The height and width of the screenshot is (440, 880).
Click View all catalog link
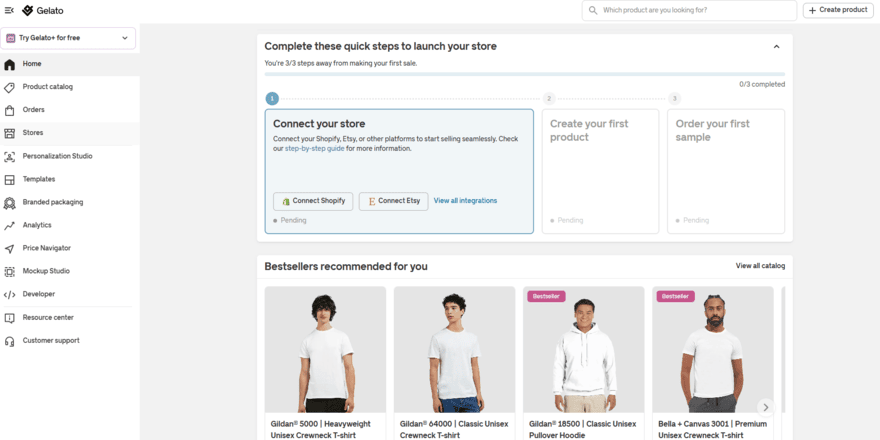click(x=760, y=266)
